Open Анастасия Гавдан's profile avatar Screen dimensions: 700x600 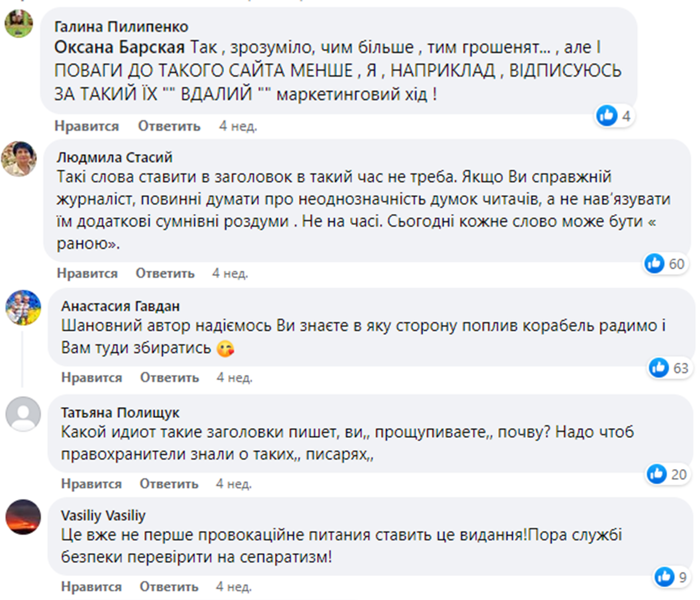(x=23, y=307)
